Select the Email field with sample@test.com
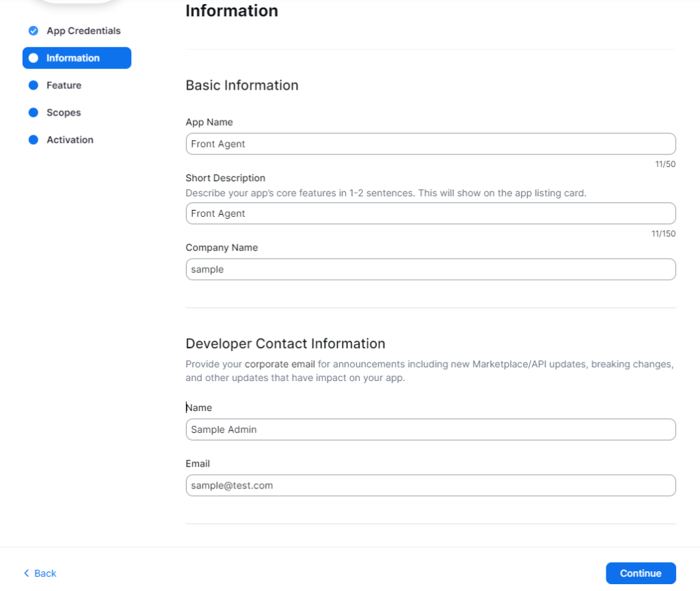The image size is (700, 591). [431, 486]
